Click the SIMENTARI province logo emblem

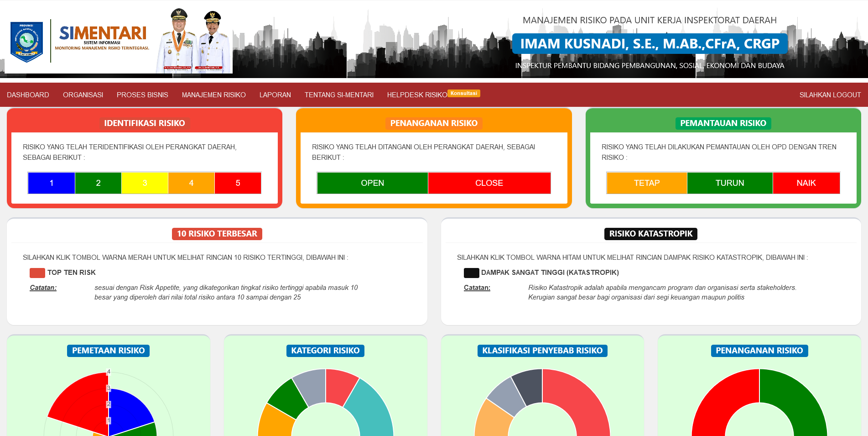coord(26,42)
